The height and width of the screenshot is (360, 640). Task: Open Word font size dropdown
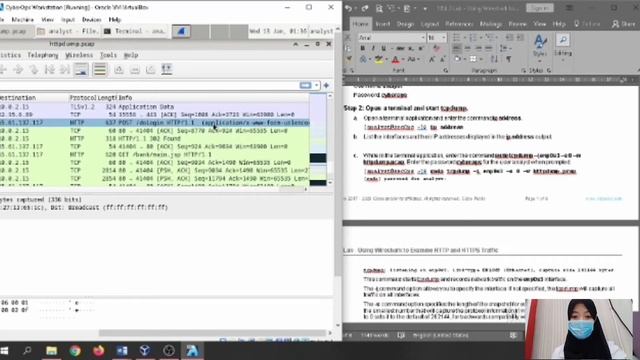pyautogui.click(x=444, y=38)
